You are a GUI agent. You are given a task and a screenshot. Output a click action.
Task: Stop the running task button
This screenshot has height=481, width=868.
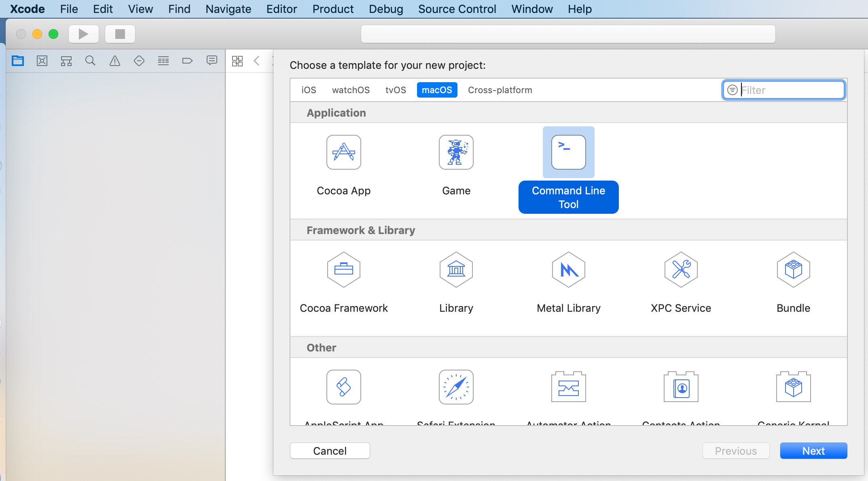tap(120, 34)
